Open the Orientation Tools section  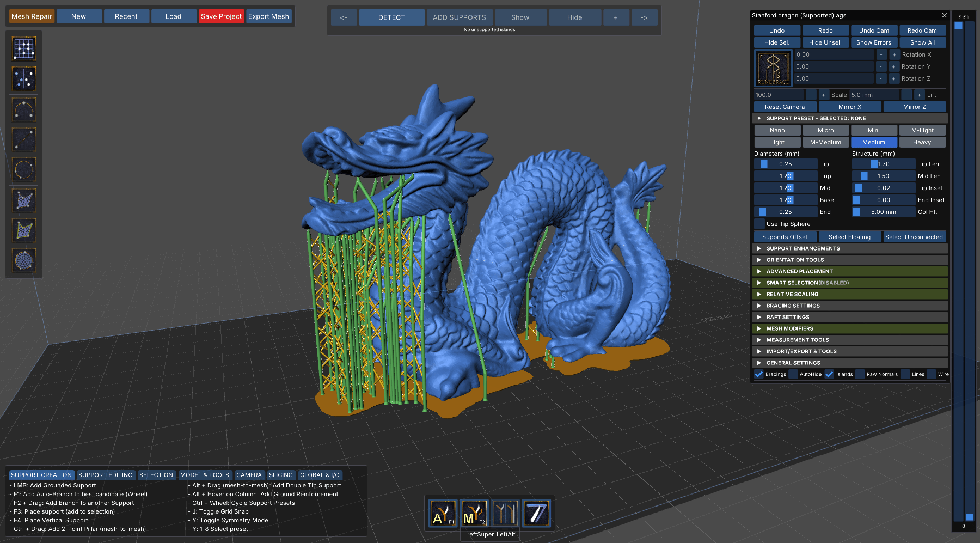[x=795, y=260]
